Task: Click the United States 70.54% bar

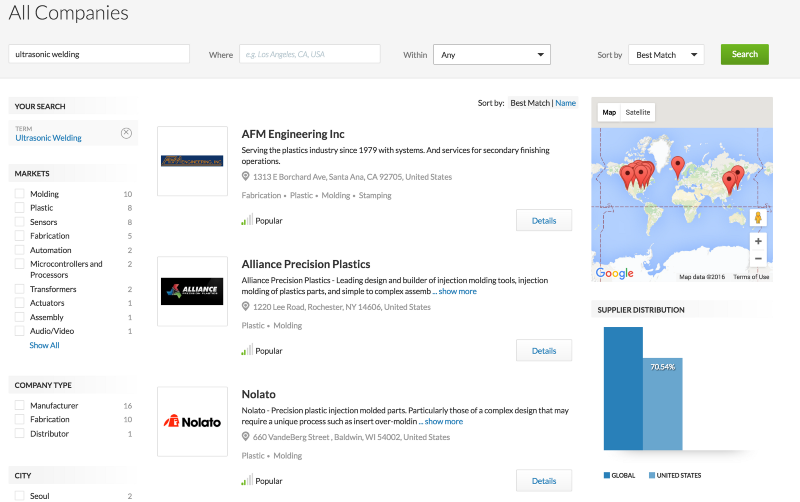Action: tap(663, 404)
